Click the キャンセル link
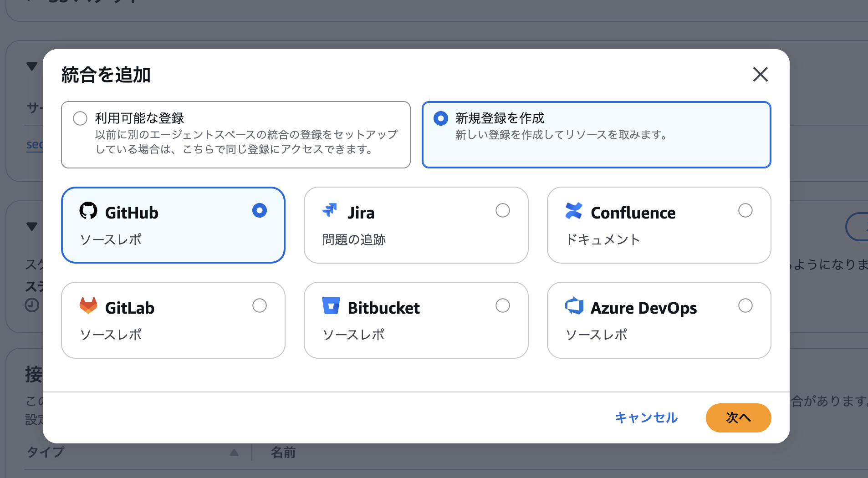This screenshot has height=478, width=868. click(x=646, y=417)
